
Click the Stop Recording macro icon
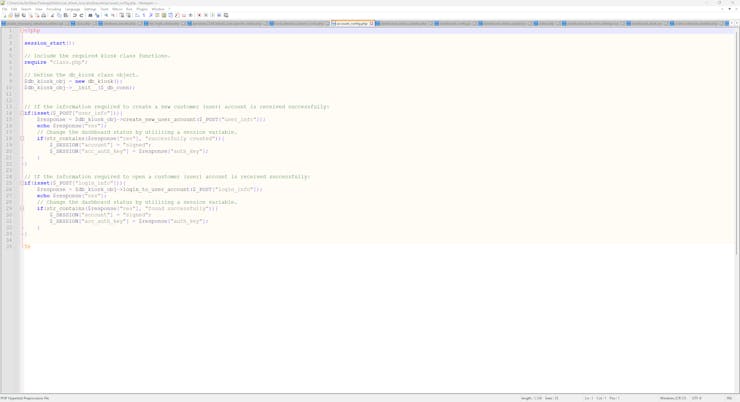pos(206,16)
